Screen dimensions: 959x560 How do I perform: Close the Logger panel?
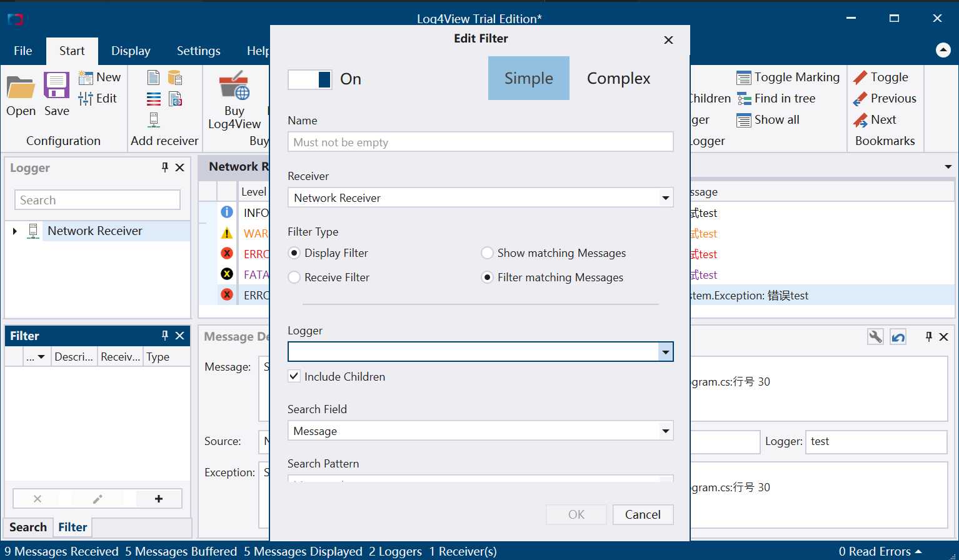click(180, 167)
